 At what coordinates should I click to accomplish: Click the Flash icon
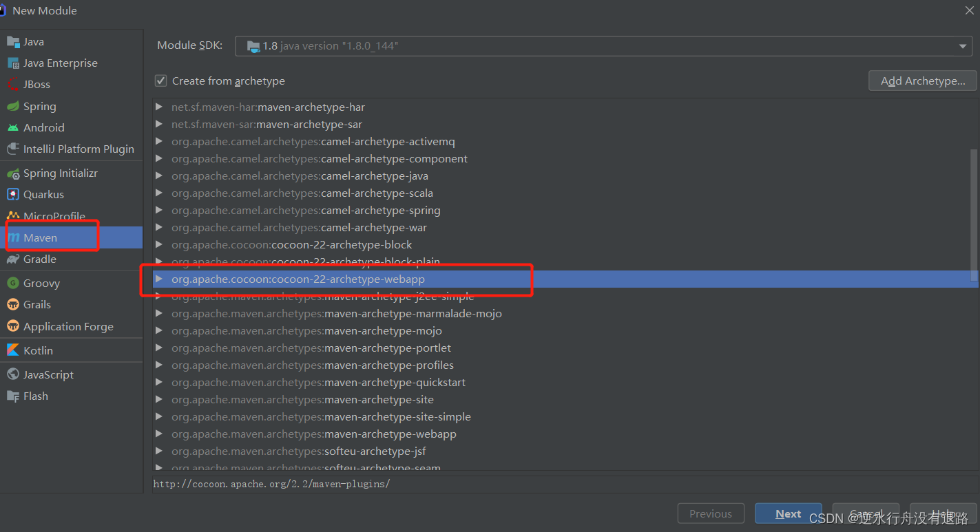coord(13,396)
